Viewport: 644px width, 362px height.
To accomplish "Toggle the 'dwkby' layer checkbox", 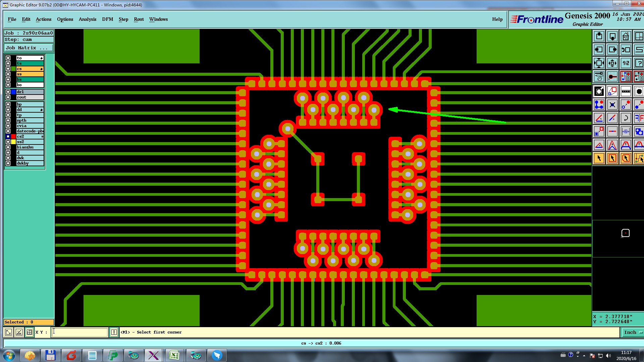I will [8, 163].
